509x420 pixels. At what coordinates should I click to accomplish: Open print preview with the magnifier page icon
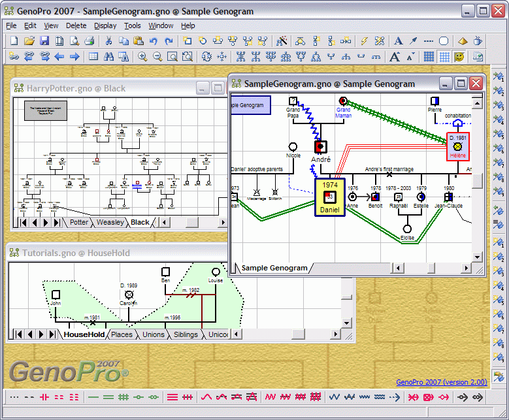point(74,41)
